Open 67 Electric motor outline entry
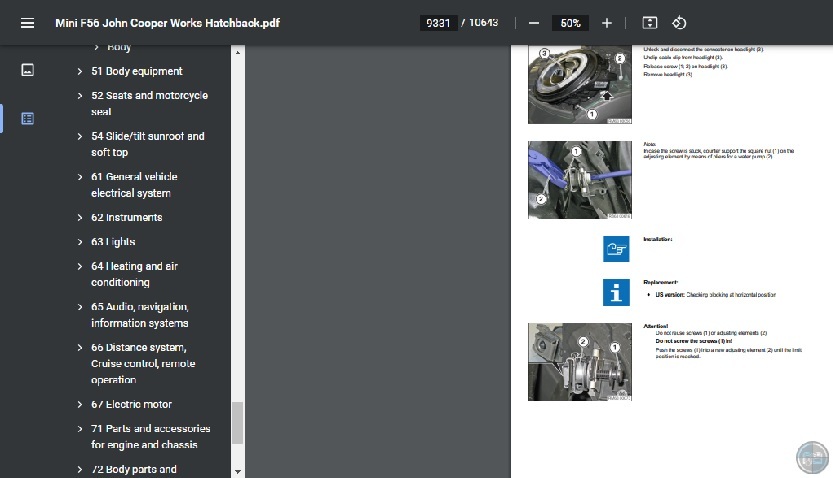833x478 pixels. click(131, 405)
